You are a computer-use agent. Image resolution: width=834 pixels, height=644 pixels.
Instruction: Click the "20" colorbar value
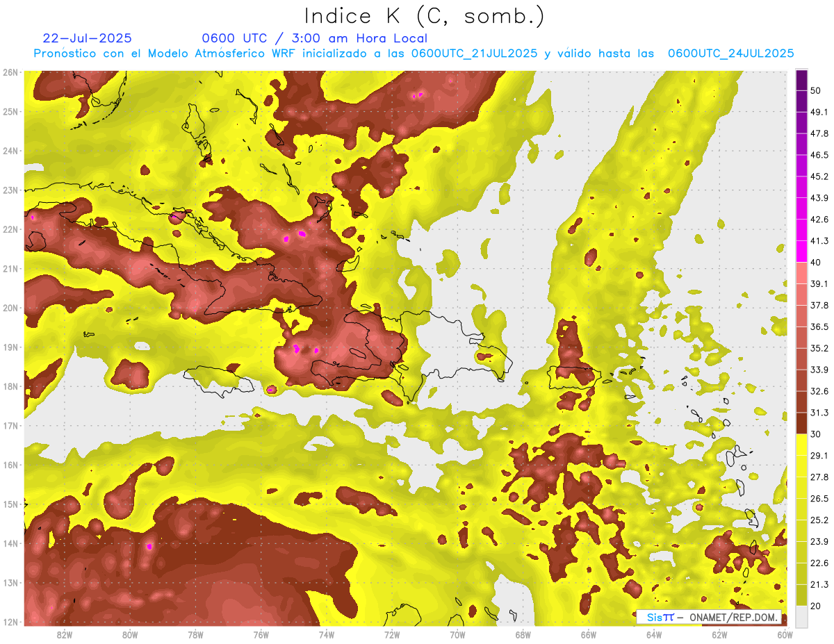(817, 606)
